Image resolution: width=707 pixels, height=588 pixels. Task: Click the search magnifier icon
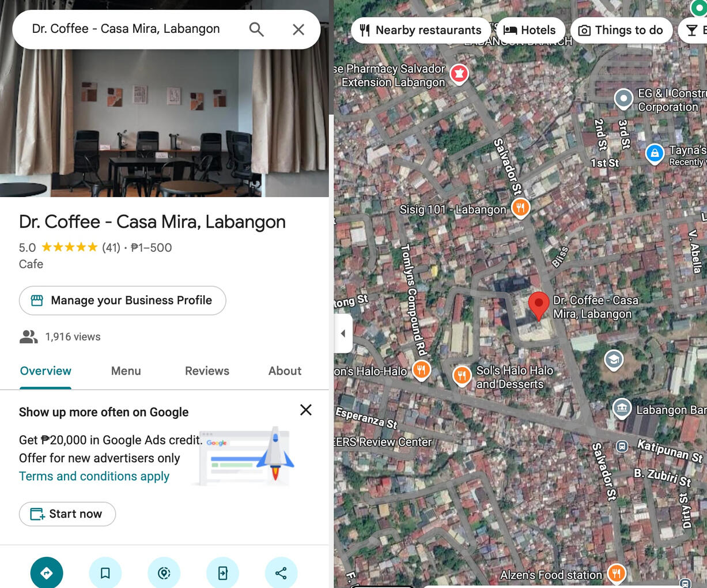pos(256,29)
